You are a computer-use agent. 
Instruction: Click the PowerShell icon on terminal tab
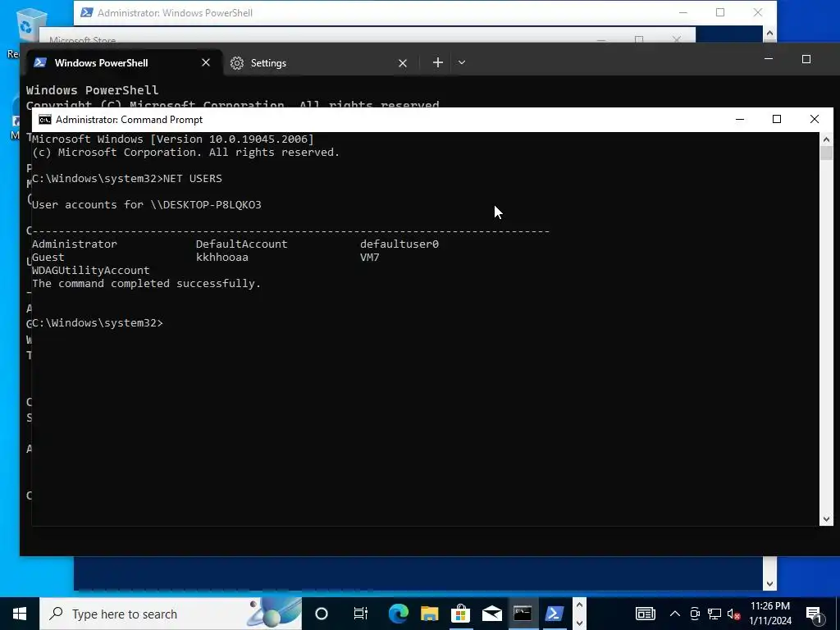[40, 62]
